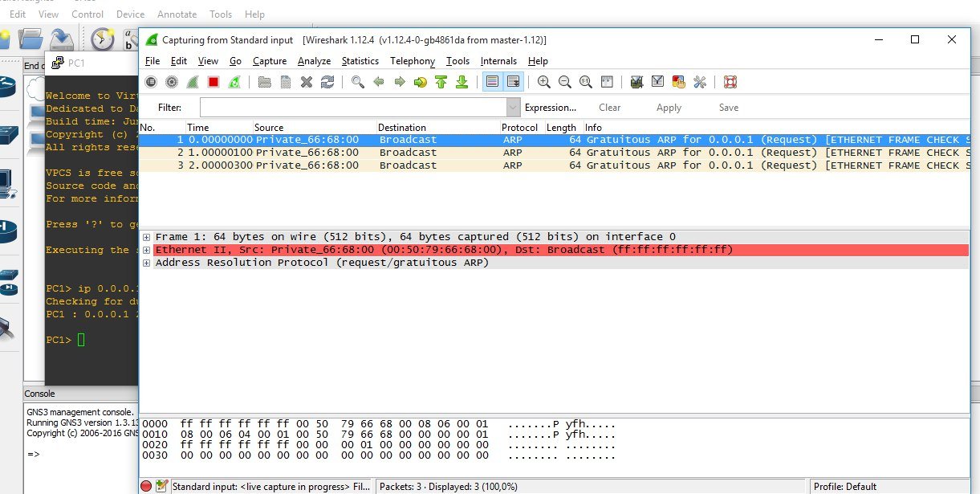Reset text zoom to 1:1
This screenshot has height=494, width=980.
tap(586, 82)
